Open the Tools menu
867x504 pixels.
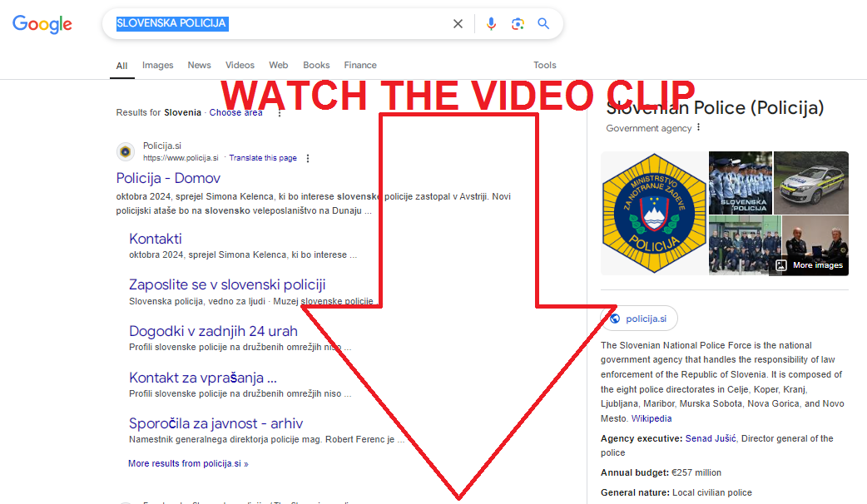pos(545,65)
